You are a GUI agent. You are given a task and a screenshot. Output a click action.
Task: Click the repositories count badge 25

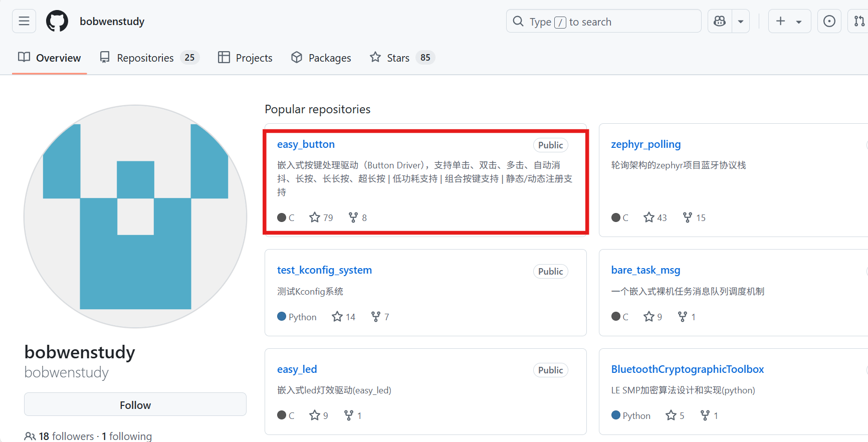[189, 58]
